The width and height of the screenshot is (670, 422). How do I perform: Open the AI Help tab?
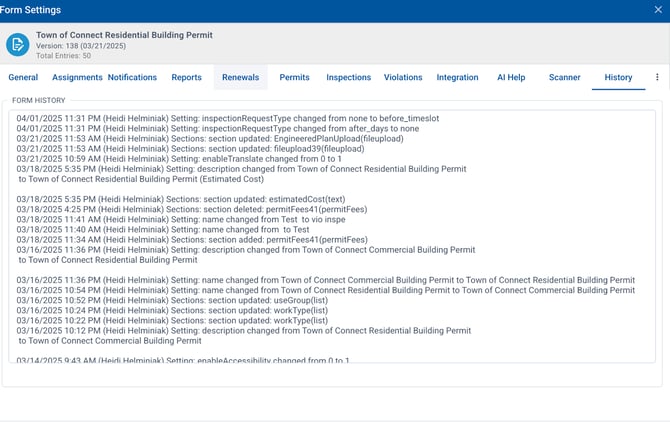point(511,77)
